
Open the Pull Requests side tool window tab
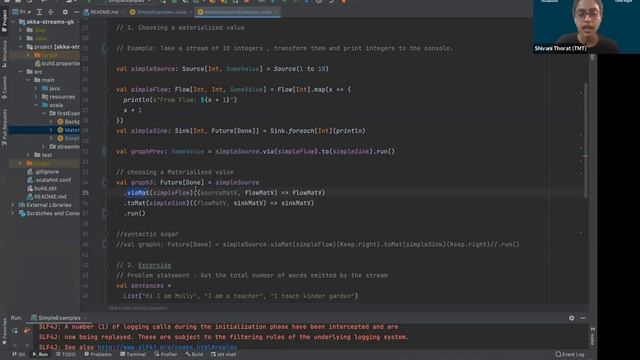coord(4,127)
